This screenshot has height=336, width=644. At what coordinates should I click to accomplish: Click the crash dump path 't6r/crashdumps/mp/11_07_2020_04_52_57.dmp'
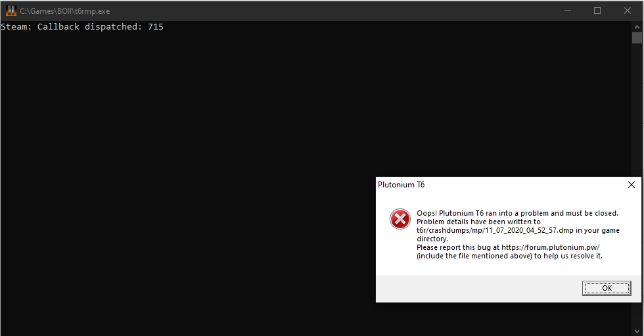tap(495, 230)
